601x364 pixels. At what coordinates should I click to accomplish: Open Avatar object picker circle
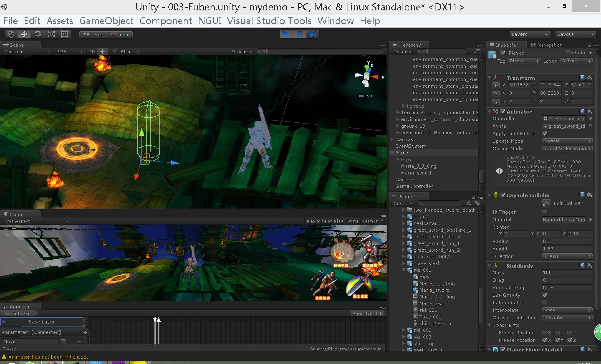point(590,126)
